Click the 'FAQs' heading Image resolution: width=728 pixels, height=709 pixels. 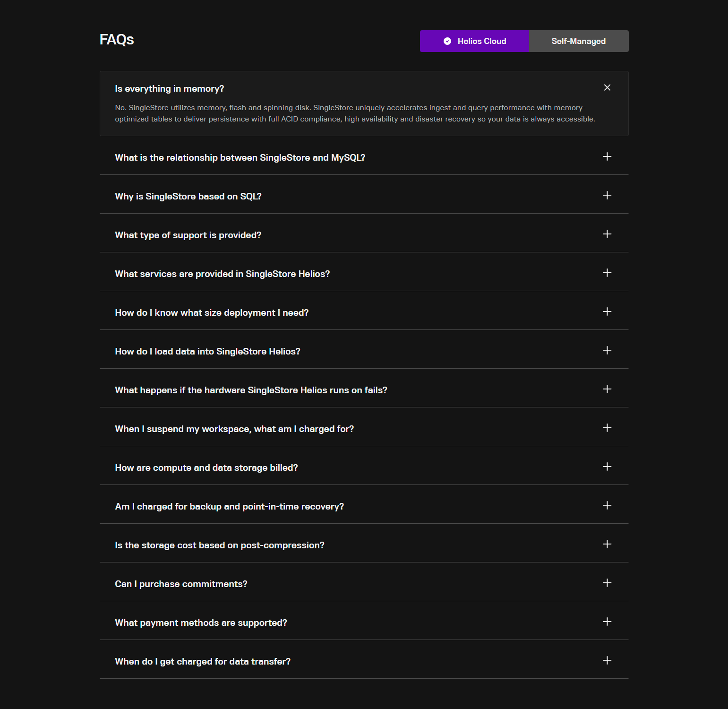click(116, 40)
